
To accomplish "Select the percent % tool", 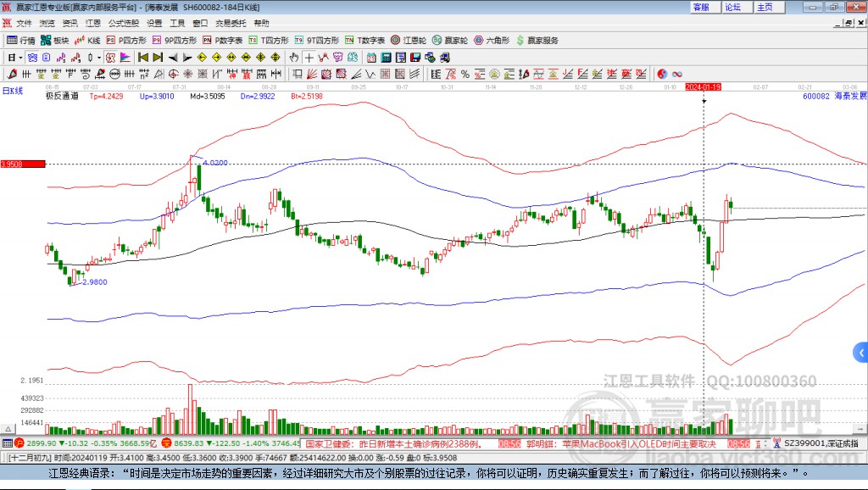I will 465,75.
